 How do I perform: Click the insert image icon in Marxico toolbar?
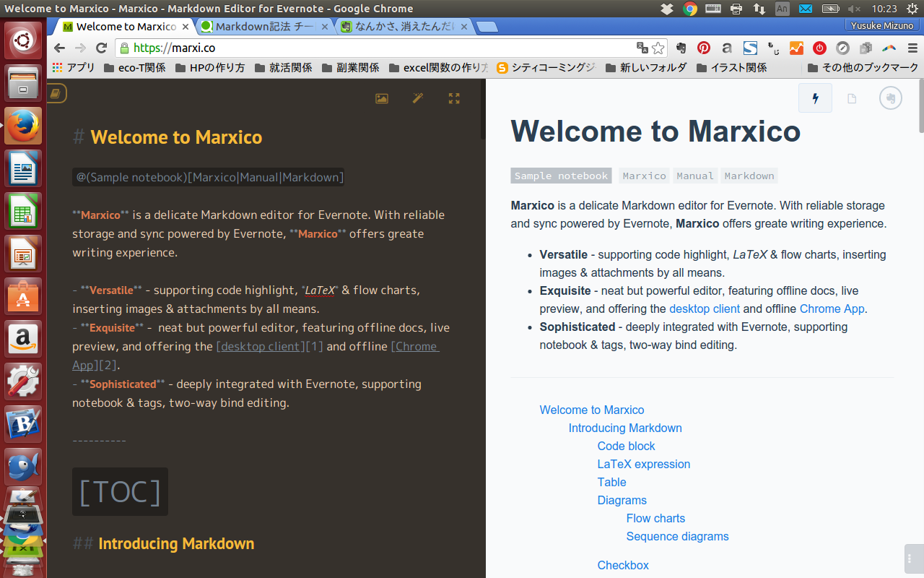pos(381,98)
